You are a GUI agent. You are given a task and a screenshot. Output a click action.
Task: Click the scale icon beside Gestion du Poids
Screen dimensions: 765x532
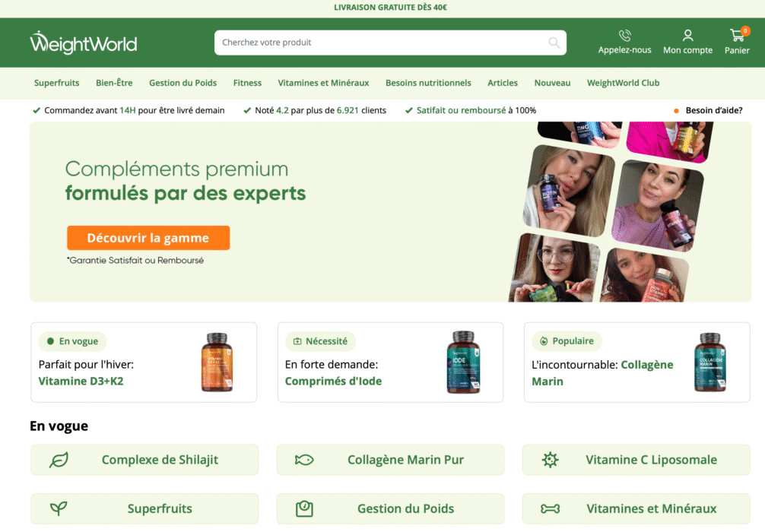pos(304,508)
